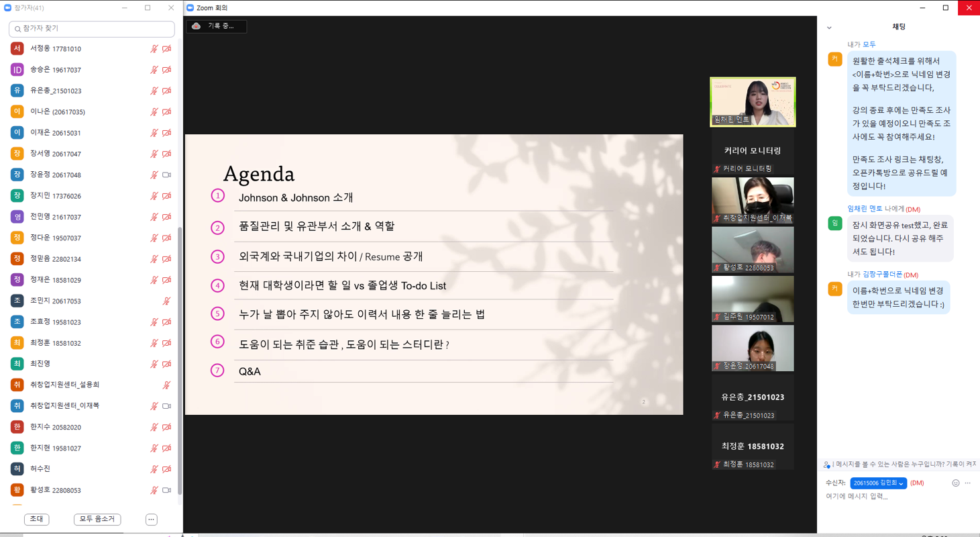The width and height of the screenshot is (980, 537).
Task: Click muted microphone icon for 황성호 22808053
Action: (x=154, y=490)
